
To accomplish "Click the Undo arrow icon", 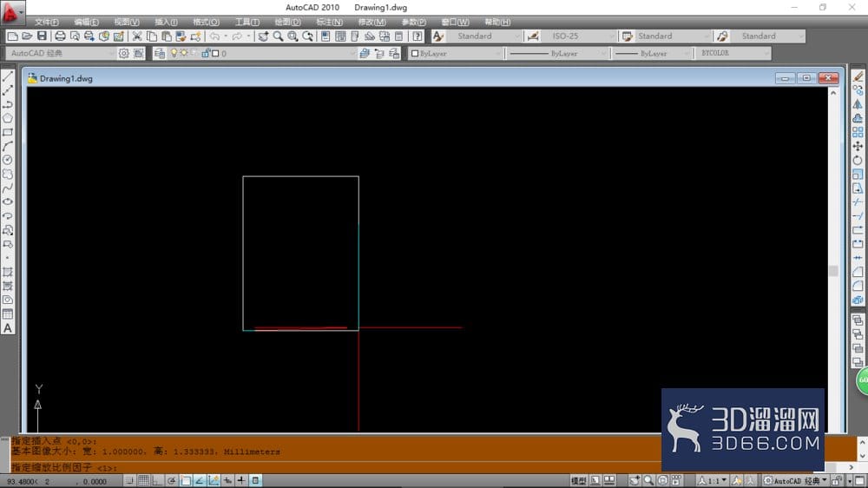I will coord(214,36).
